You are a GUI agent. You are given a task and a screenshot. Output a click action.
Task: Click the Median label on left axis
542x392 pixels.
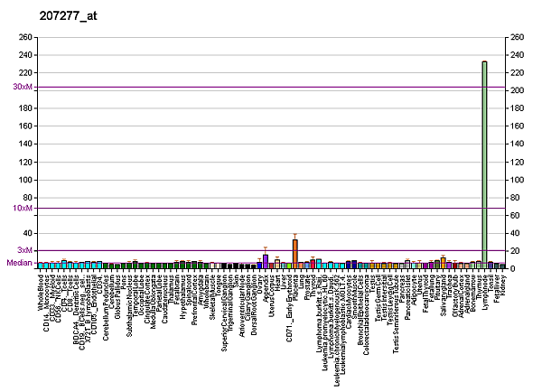pos(20,263)
